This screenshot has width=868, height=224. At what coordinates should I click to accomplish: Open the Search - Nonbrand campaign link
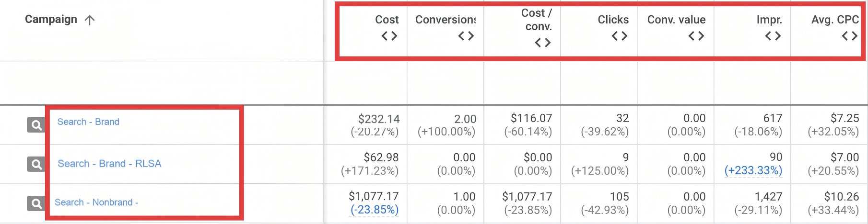point(96,202)
